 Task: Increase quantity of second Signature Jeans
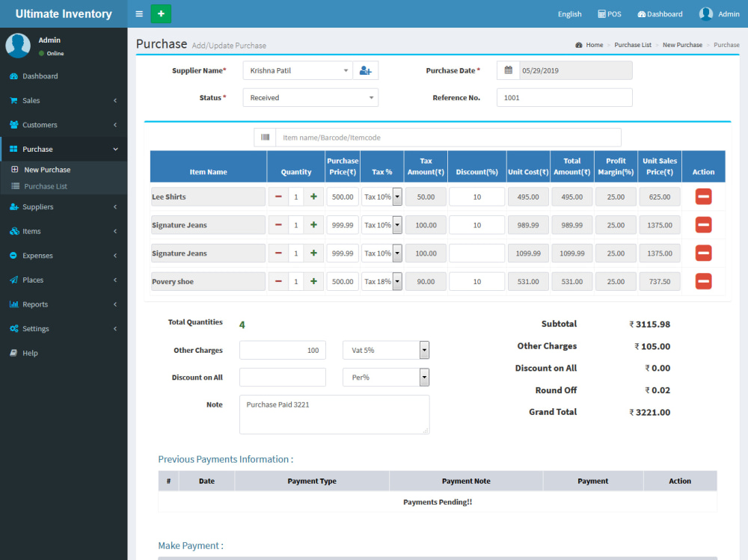pyautogui.click(x=313, y=253)
